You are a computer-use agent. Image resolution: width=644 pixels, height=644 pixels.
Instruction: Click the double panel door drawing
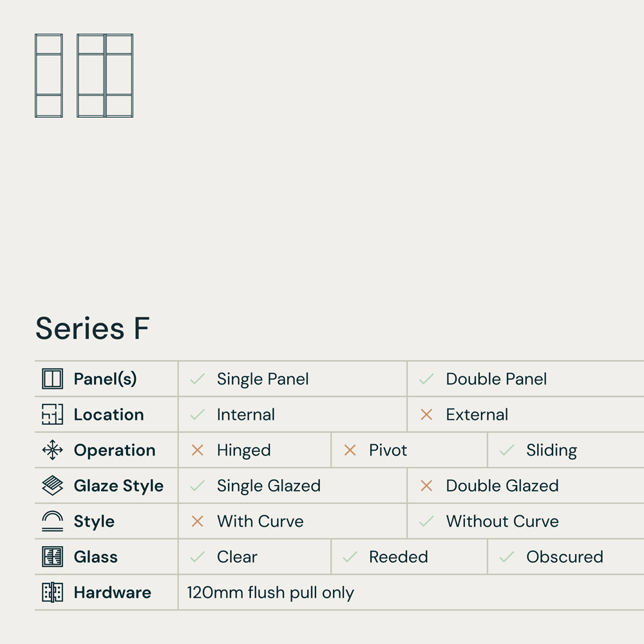(105, 75)
